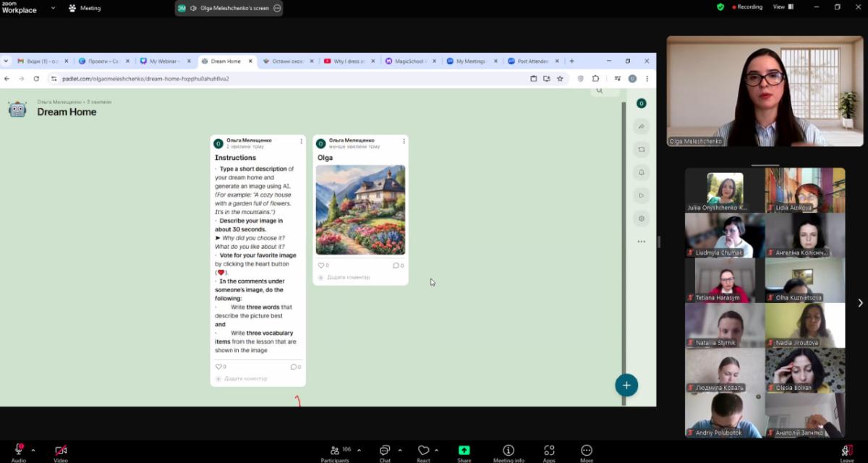Start Padlet slideshow with play icon
Image resolution: width=868 pixels, height=463 pixels.
[x=641, y=195]
